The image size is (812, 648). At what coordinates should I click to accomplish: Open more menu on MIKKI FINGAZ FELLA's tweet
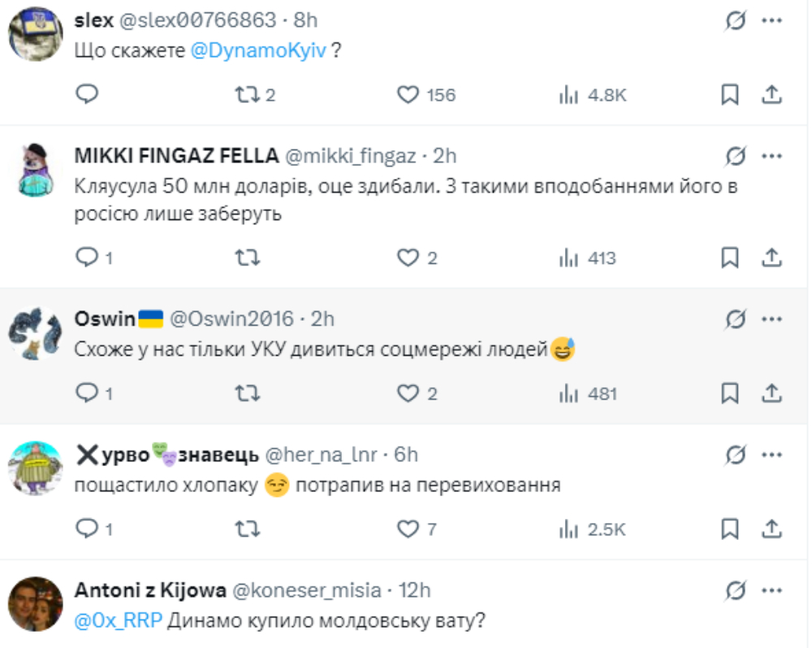[771, 155]
